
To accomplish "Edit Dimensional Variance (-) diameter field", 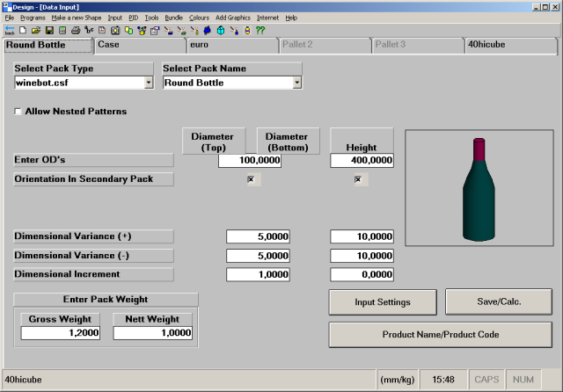I will [x=258, y=256].
